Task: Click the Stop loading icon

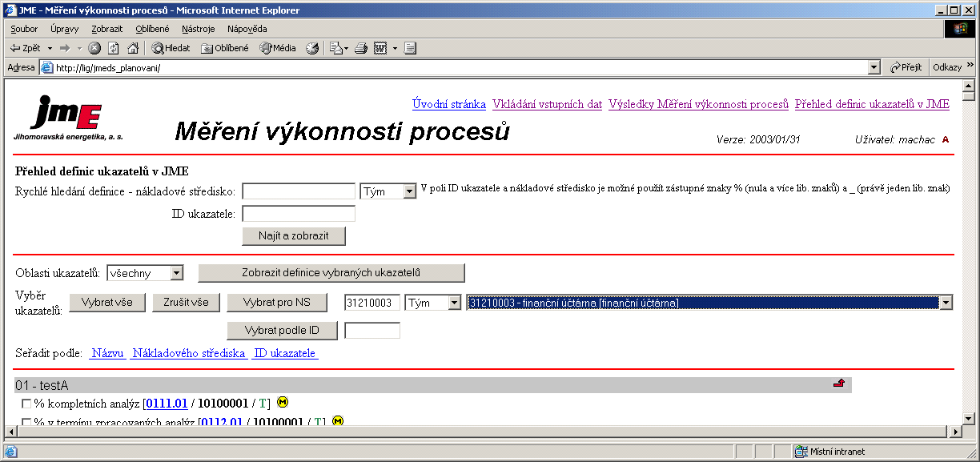Action: tap(94, 48)
